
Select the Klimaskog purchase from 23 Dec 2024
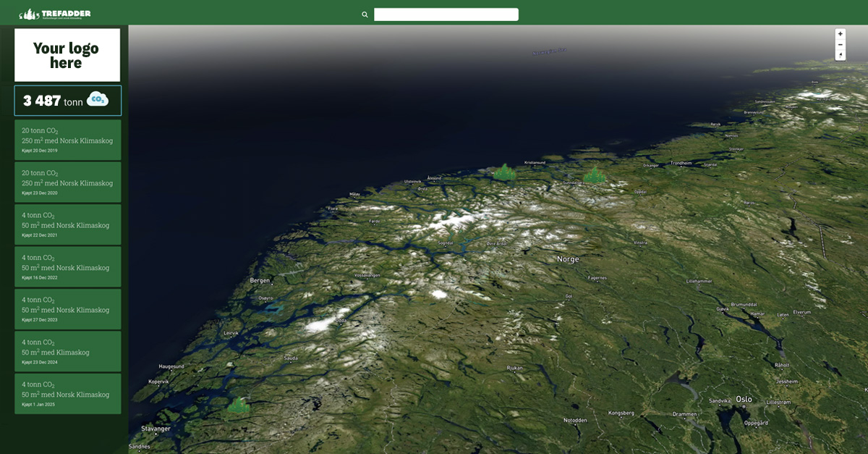[68, 351]
